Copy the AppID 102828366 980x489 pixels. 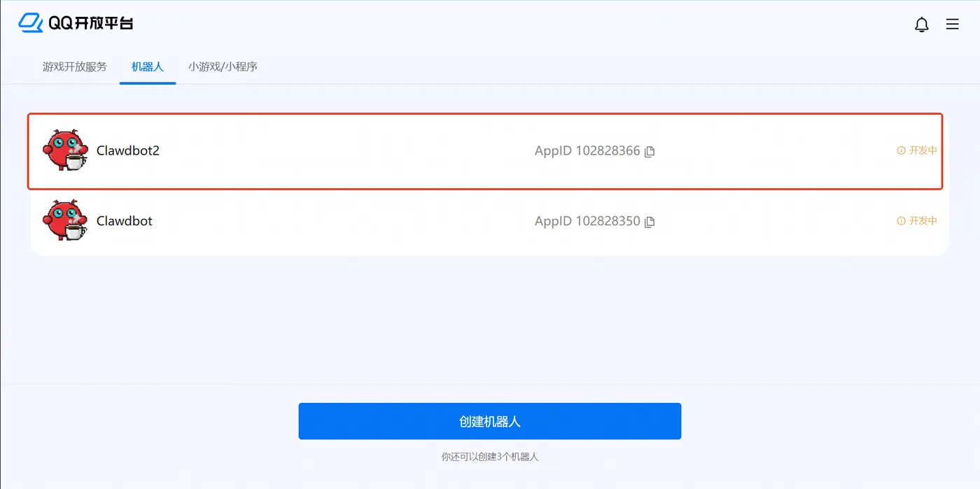[650, 152]
